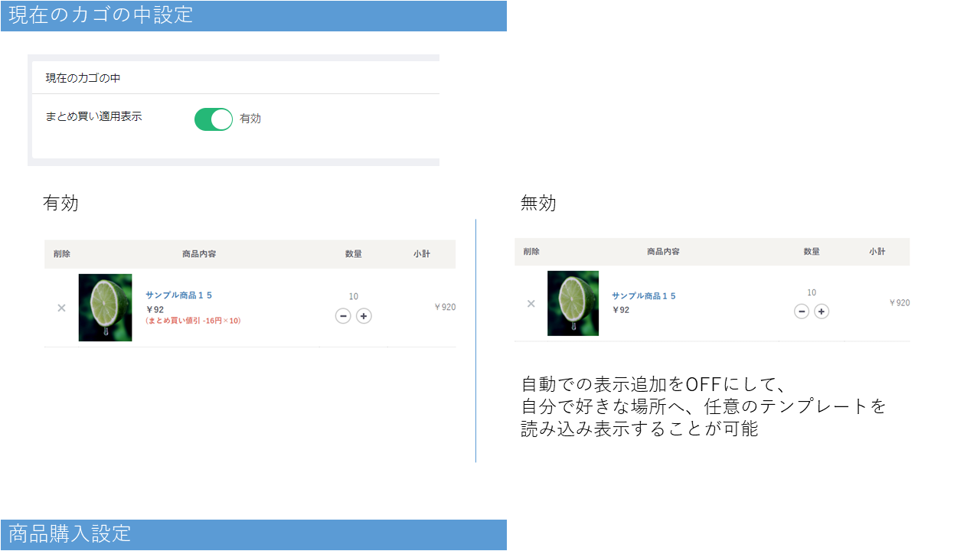Click the delete X in the 無効 cart
Viewport: 980px width, 551px height.
[531, 304]
